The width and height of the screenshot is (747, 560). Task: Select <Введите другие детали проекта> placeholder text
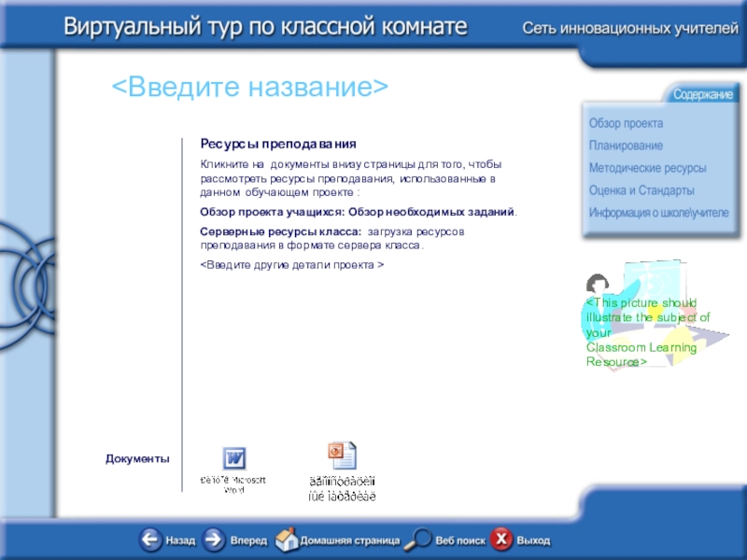pos(292,265)
